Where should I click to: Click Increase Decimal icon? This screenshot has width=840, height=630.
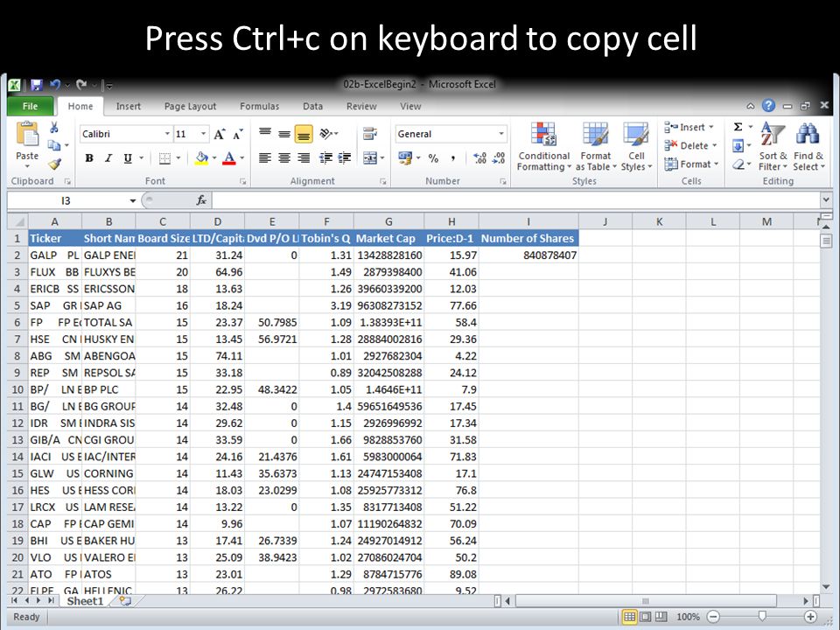click(479, 158)
